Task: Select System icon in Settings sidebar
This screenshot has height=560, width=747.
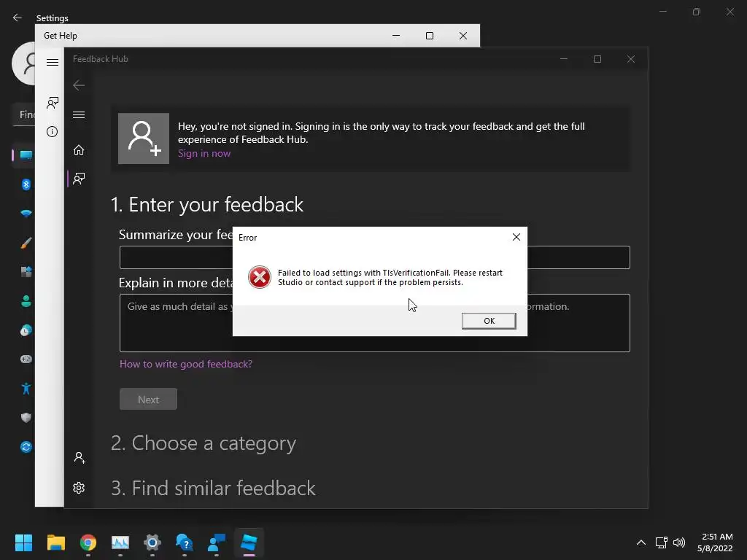Action: pos(26,155)
